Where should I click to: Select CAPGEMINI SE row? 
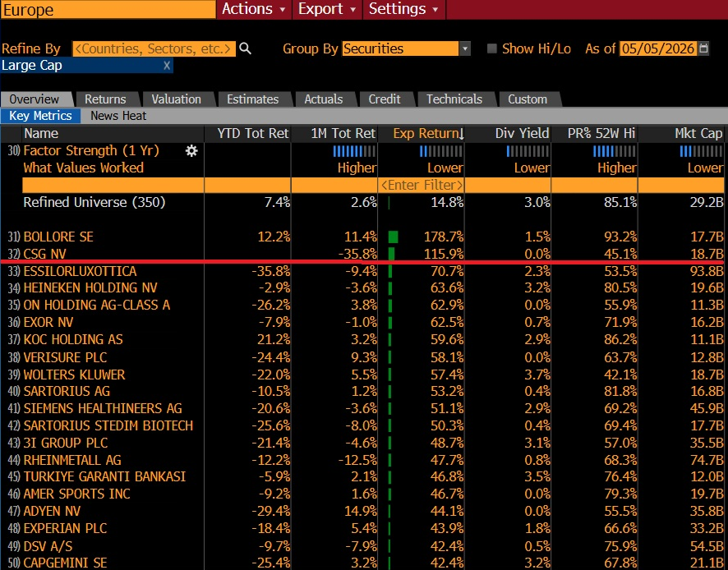tap(362, 563)
